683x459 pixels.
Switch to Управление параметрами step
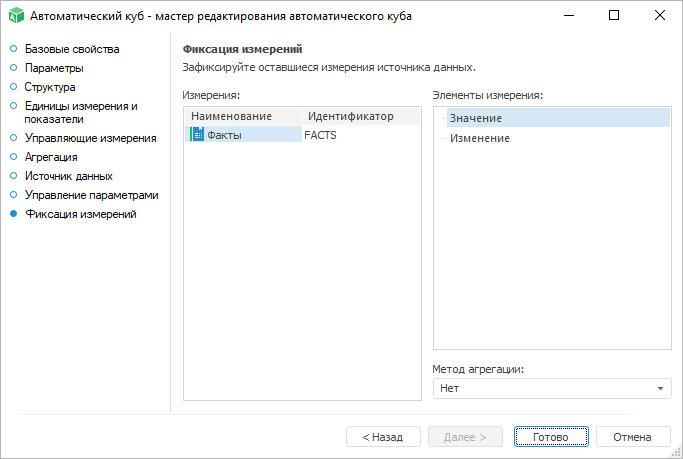click(91, 195)
